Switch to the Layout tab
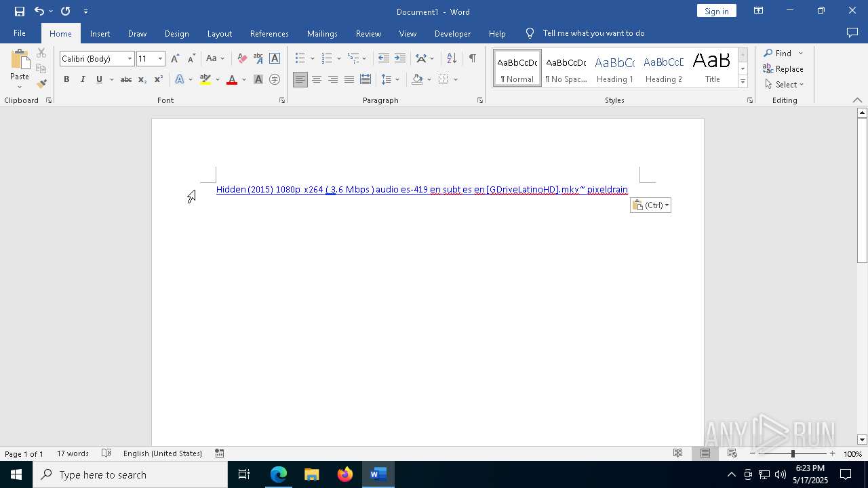 tap(219, 33)
